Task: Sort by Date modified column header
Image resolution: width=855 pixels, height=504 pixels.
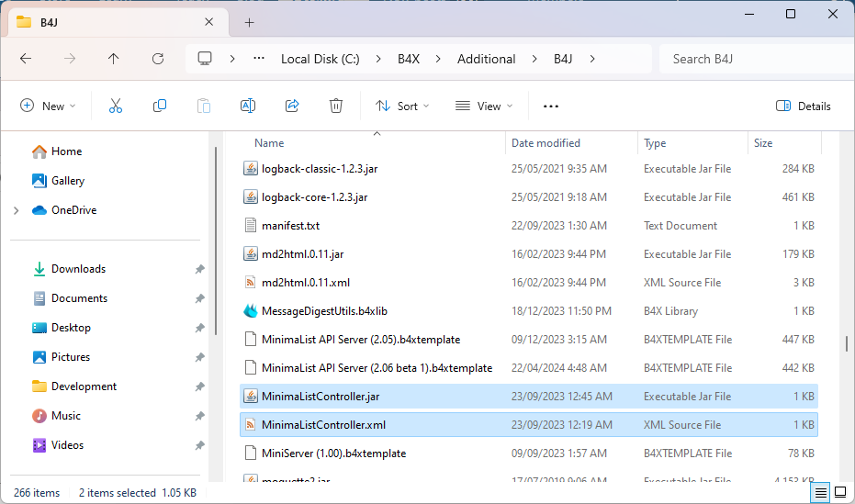Action: pyautogui.click(x=546, y=143)
